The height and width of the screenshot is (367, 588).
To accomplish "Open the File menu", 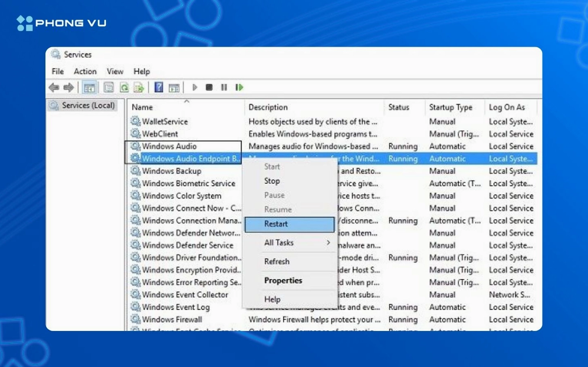I will click(58, 71).
